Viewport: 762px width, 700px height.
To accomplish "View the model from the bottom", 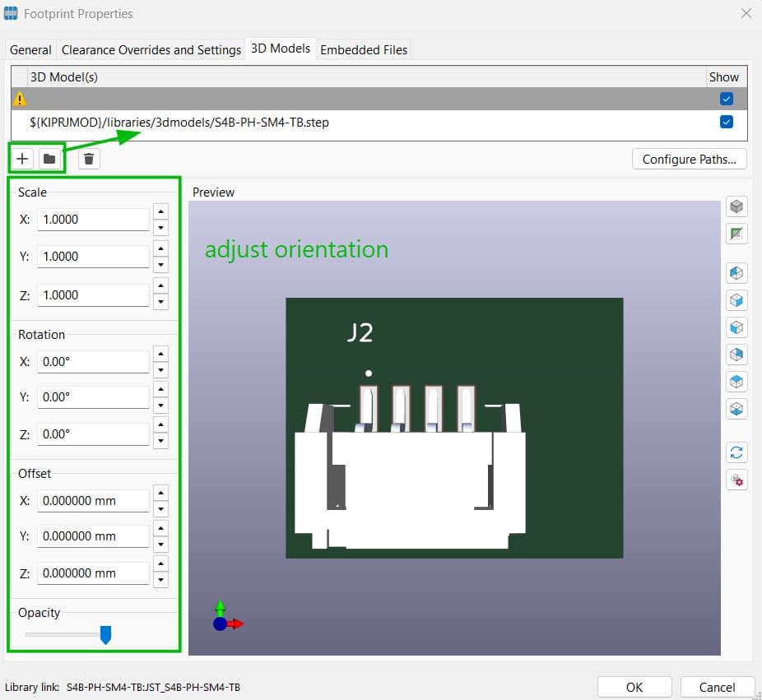I will [x=736, y=408].
